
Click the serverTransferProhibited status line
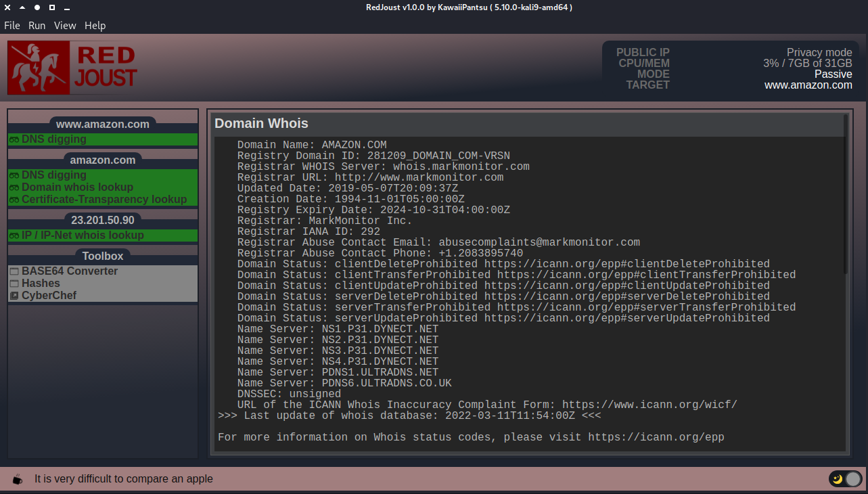click(x=516, y=307)
